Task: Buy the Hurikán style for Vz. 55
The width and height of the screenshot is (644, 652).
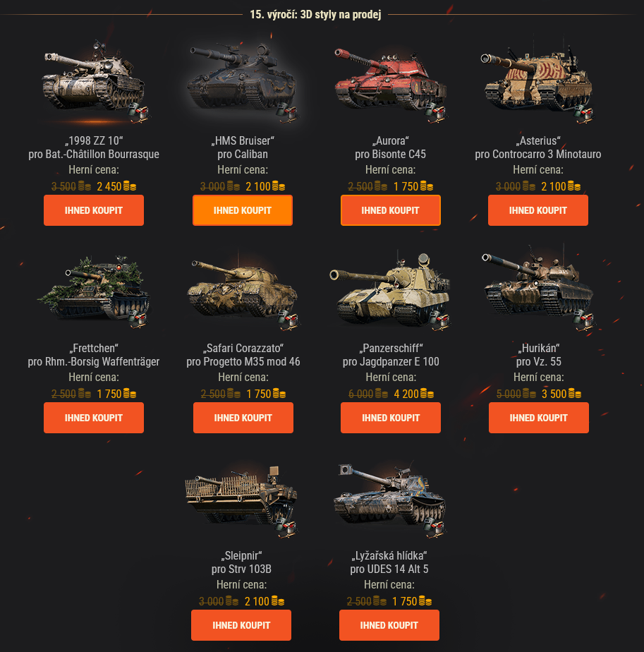Action: coord(539,418)
